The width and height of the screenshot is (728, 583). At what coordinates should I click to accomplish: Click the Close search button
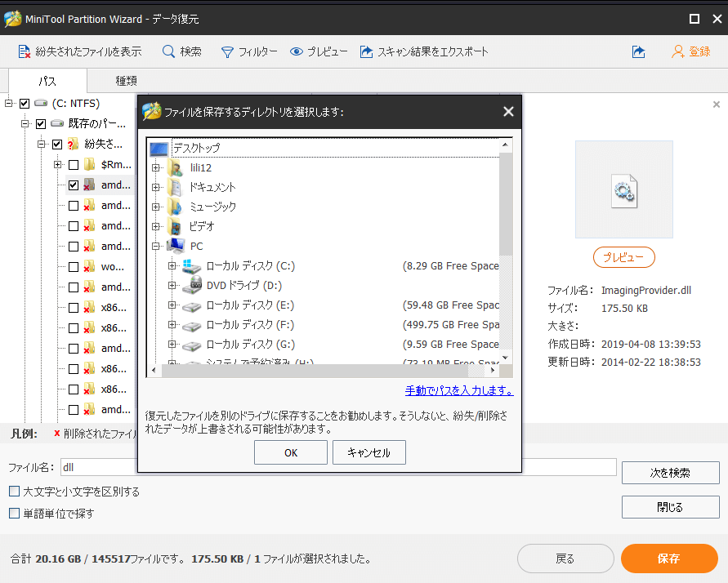tap(671, 507)
